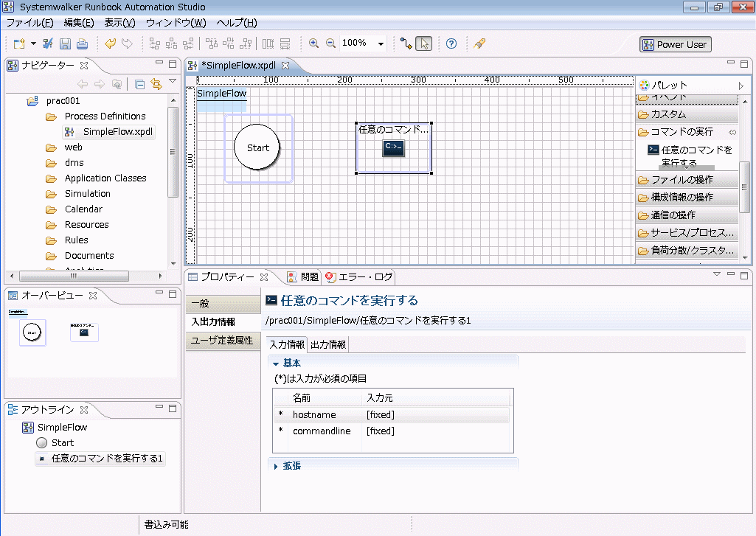Image resolution: width=756 pixels, height=536 pixels.
Task: Close the ナビゲーター view tab
Action: (x=84, y=65)
